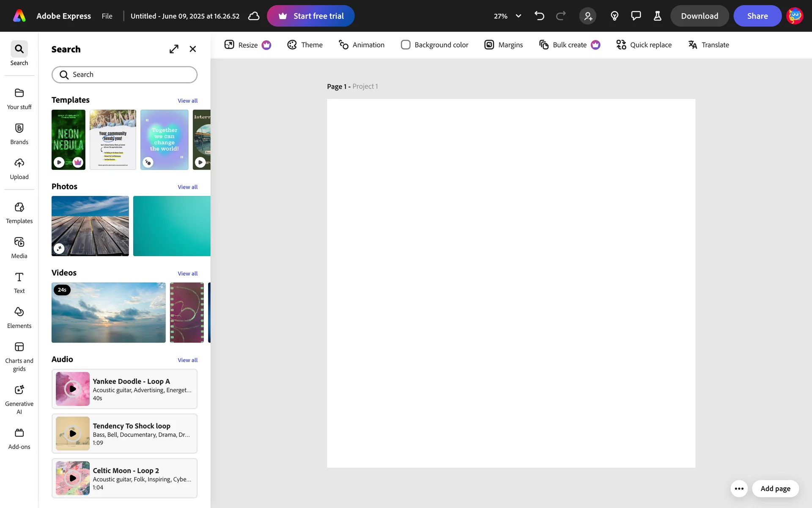Select the Elements sidebar icon
Image resolution: width=812 pixels, height=508 pixels.
tap(19, 317)
